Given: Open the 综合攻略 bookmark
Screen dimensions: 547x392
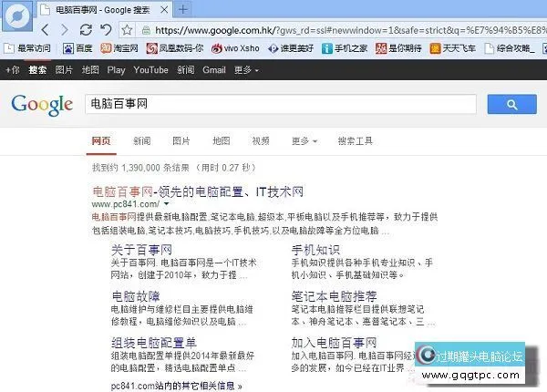Looking at the screenshot, I should pos(510,48).
